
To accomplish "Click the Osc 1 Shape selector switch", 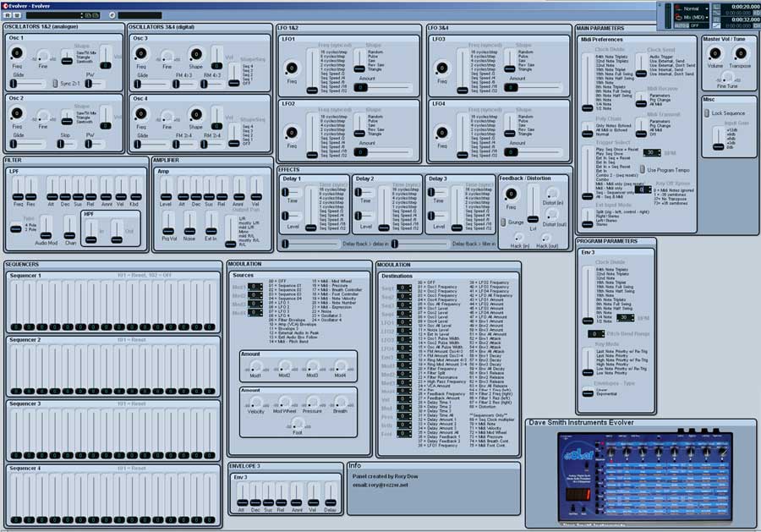I will [67, 57].
